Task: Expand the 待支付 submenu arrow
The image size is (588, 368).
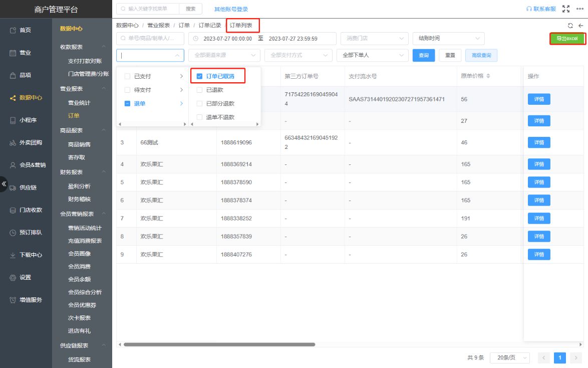Action: (x=181, y=90)
